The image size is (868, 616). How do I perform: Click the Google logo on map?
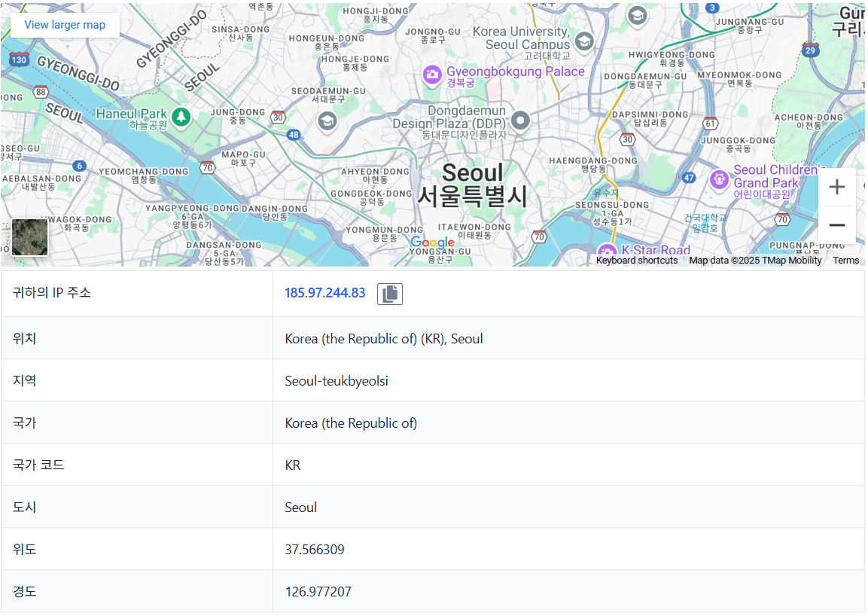tap(432, 242)
